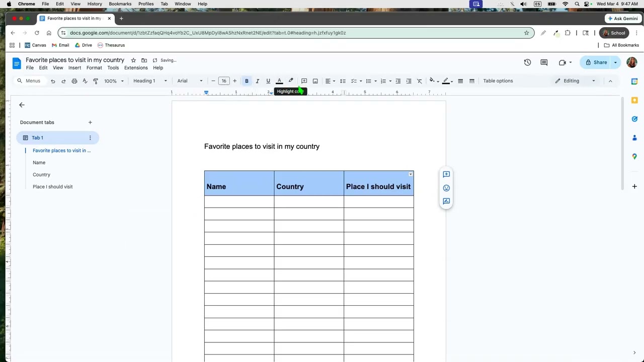
Task: Click the Redo arrow icon
Action: click(x=63, y=81)
